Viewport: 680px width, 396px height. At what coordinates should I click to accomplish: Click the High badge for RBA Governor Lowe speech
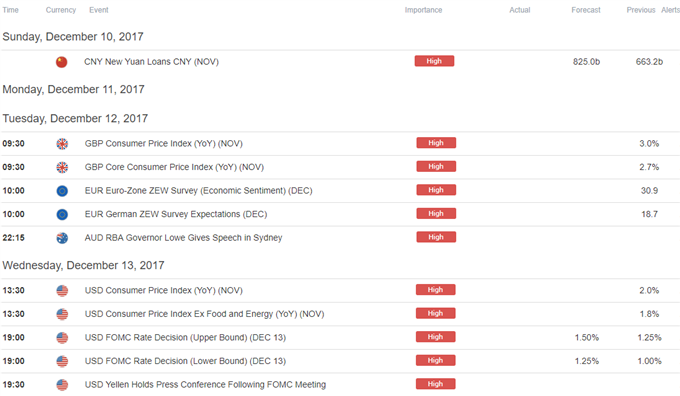click(436, 237)
